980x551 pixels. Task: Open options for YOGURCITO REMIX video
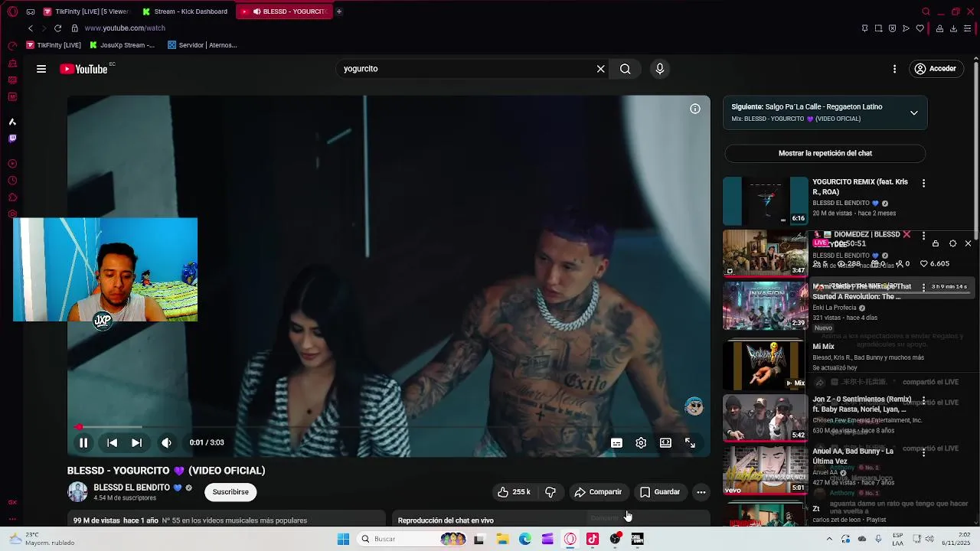[923, 183]
